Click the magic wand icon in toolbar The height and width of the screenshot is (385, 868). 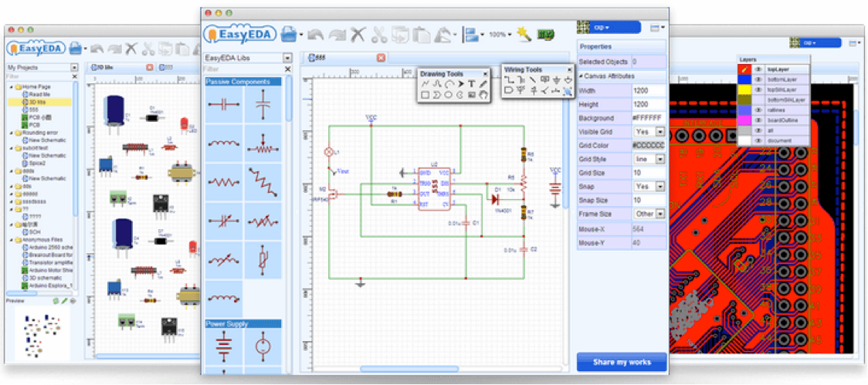[524, 34]
